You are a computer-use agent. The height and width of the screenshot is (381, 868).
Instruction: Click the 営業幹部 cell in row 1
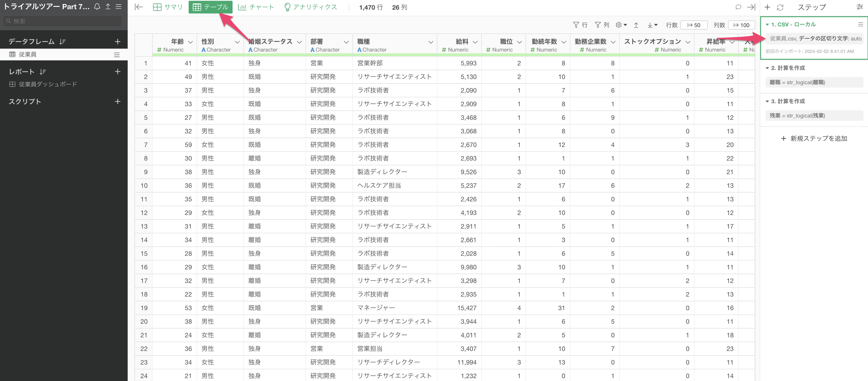395,63
